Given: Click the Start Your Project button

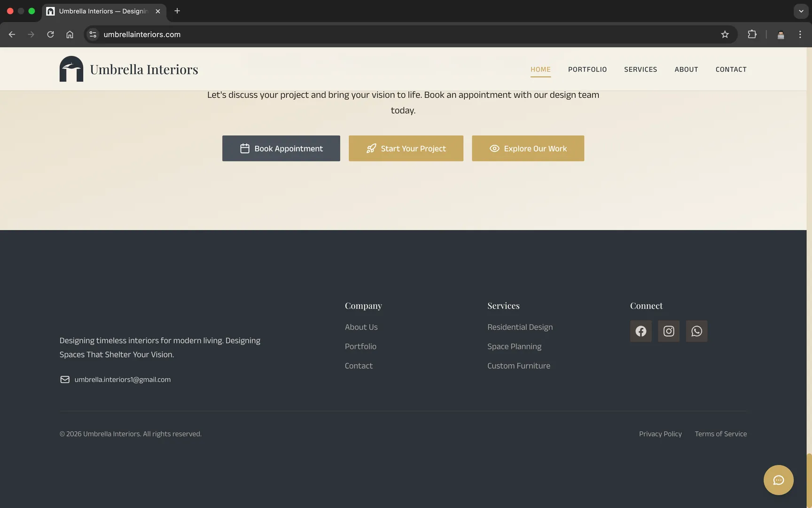Looking at the screenshot, I should (x=406, y=148).
